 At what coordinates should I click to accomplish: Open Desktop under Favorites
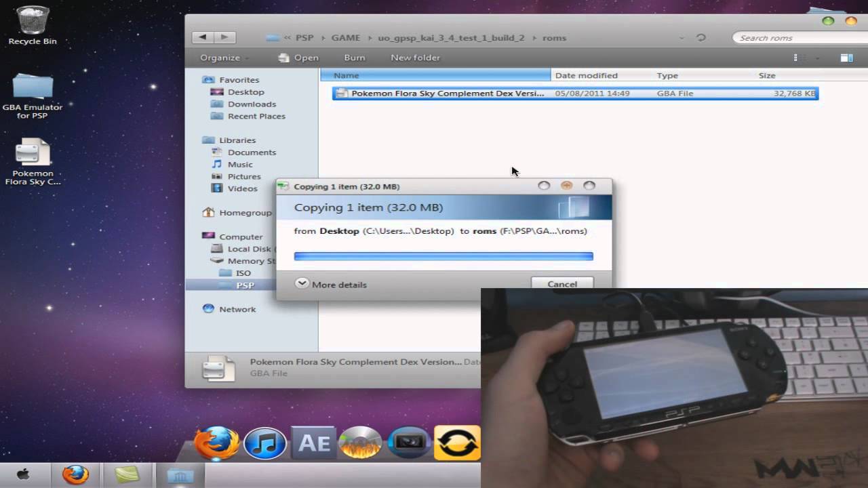pyautogui.click(x=245, y=92)
